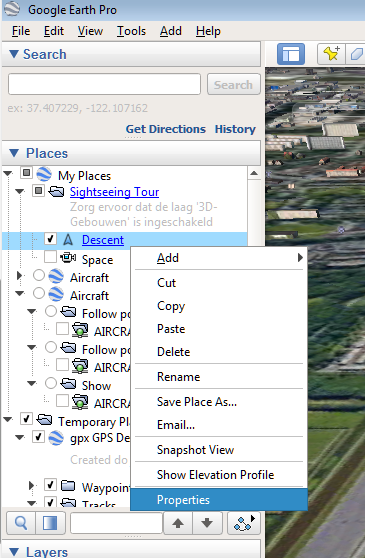The height and width of the screenshot is (558, 365).
Task: Click the Sightseeing Tour folder icon
Action: tap(57, 192)
